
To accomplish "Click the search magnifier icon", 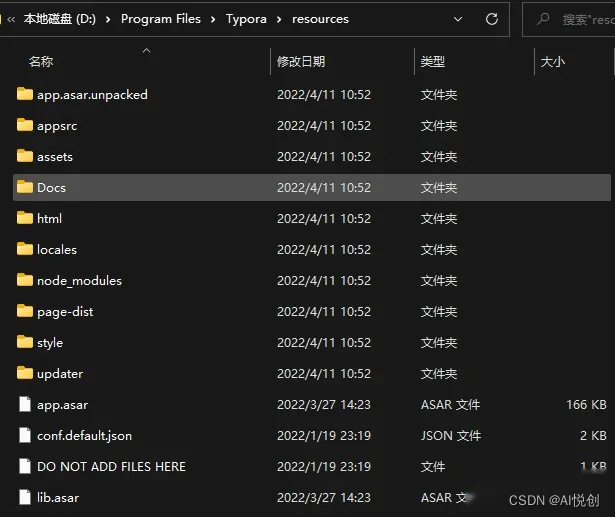I will [543, 18].
